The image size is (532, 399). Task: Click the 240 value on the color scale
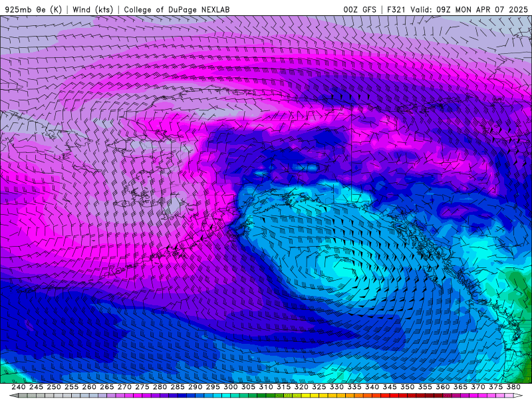(19, 387)
